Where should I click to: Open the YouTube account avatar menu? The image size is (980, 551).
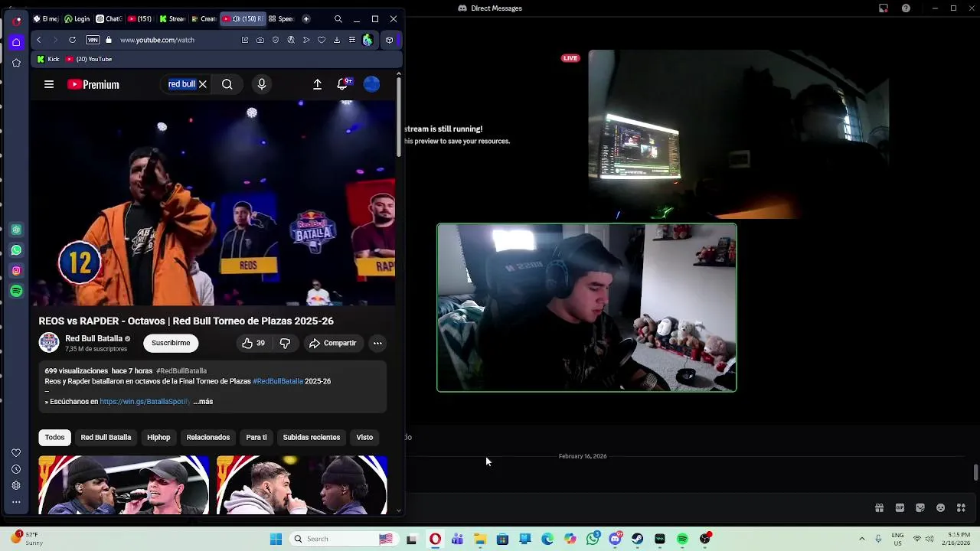(371, 84)
